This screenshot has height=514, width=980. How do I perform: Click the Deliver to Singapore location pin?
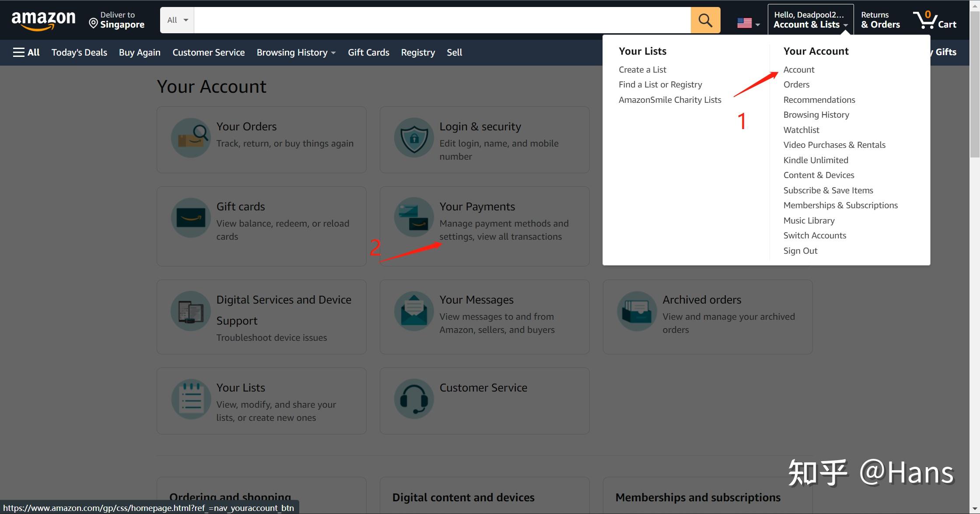93,23
